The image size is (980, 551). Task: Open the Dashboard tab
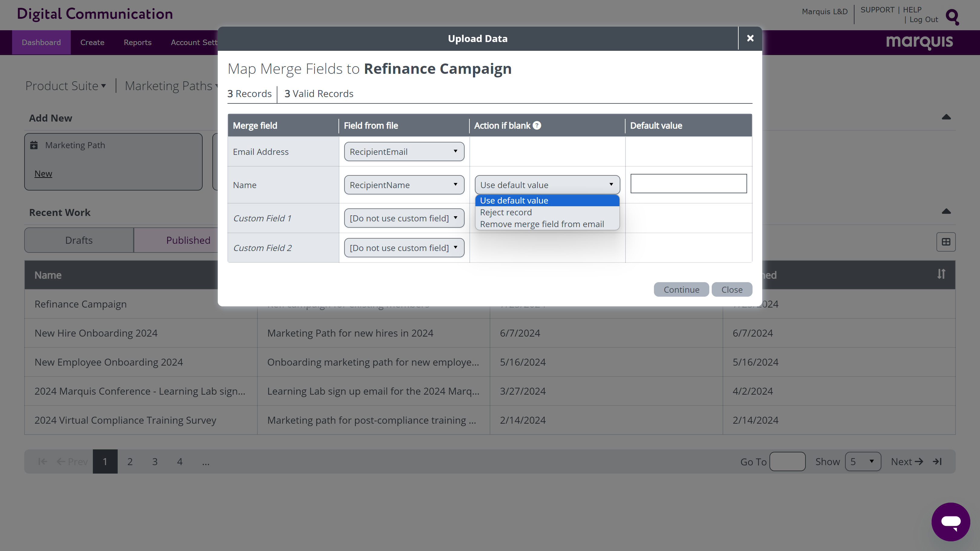tap(41, 42)
